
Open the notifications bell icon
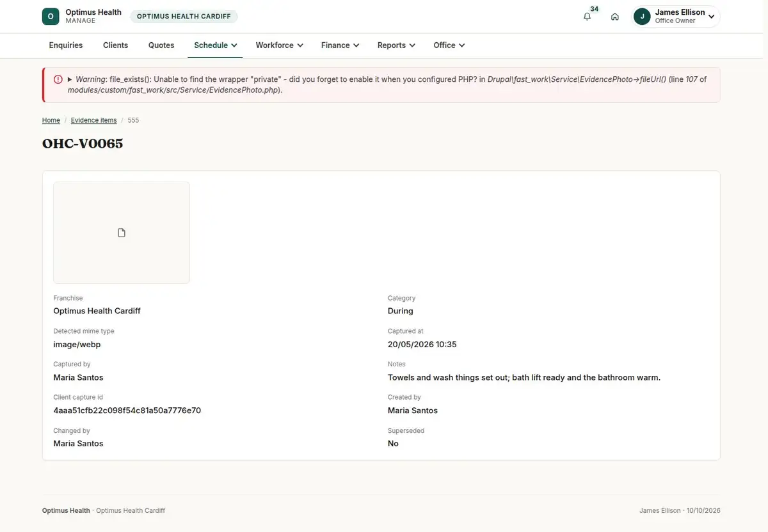pos(587,17)
